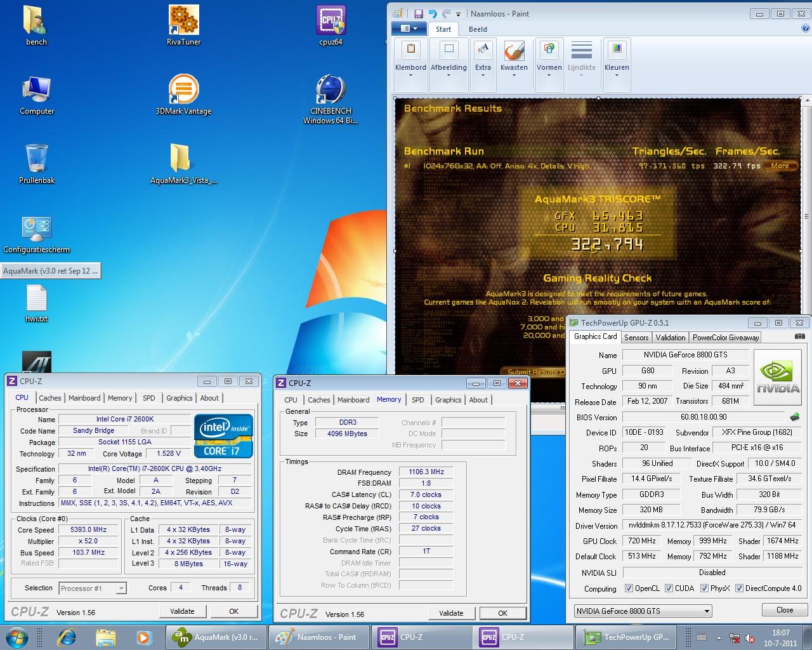Screen dimensions: 812x650
Task: Open the Prullenbak recycle bin
Action: [36, 164]
